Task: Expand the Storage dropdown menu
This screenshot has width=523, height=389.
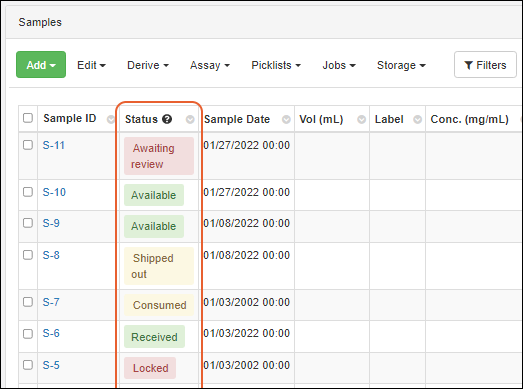Action: click(x=401, y=65)
